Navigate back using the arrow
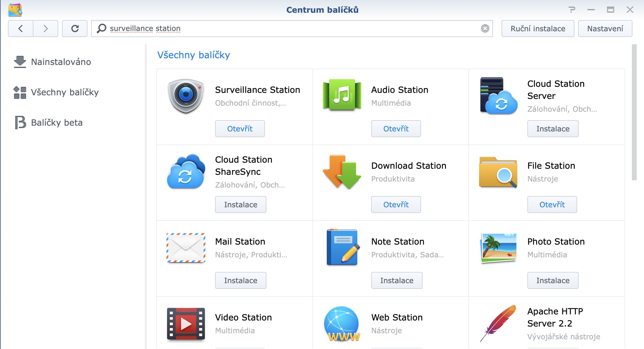The height and width of the screenshot is (349, 644). [20, 28]
